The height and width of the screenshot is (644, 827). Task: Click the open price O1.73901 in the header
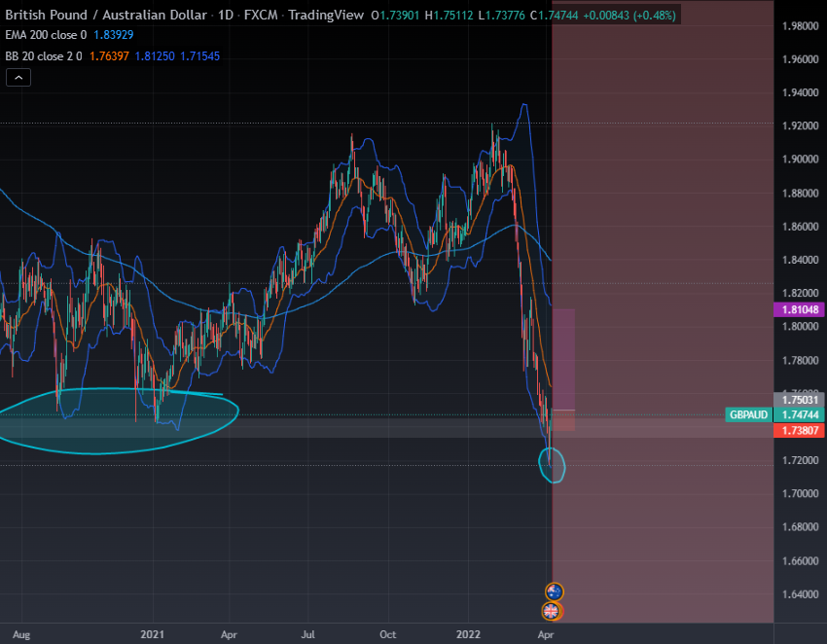[x=395, y=16]
